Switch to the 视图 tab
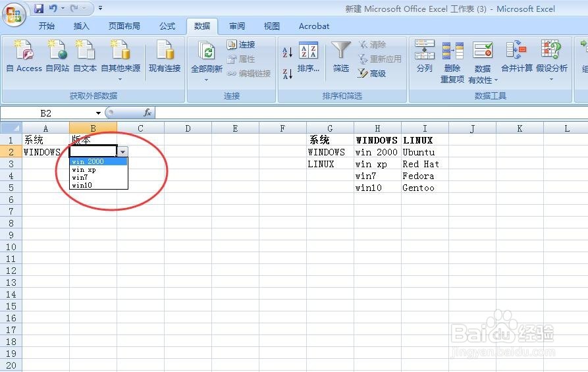This screenshot has height=372, width=588. (272, 26)
